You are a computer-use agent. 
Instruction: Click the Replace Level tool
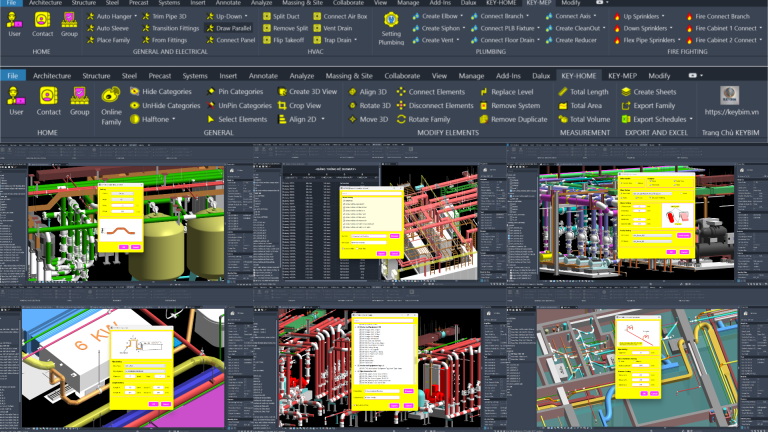coord(506,92)
